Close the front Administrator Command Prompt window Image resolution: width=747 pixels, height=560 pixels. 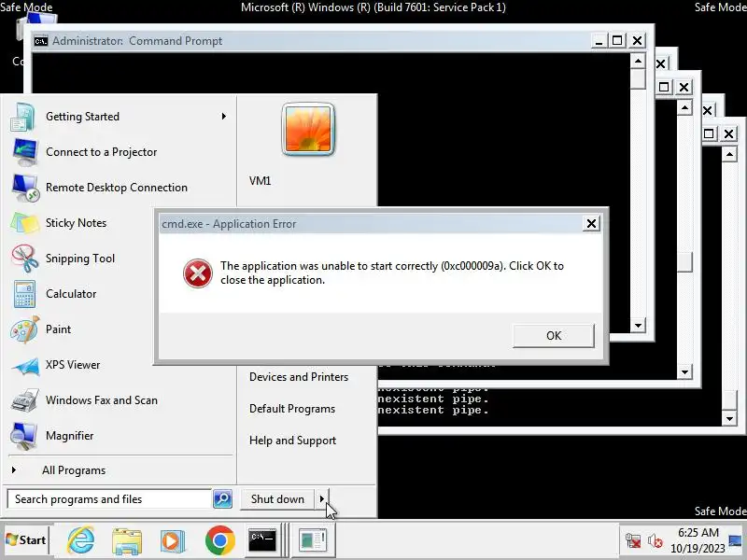point(637,41)
